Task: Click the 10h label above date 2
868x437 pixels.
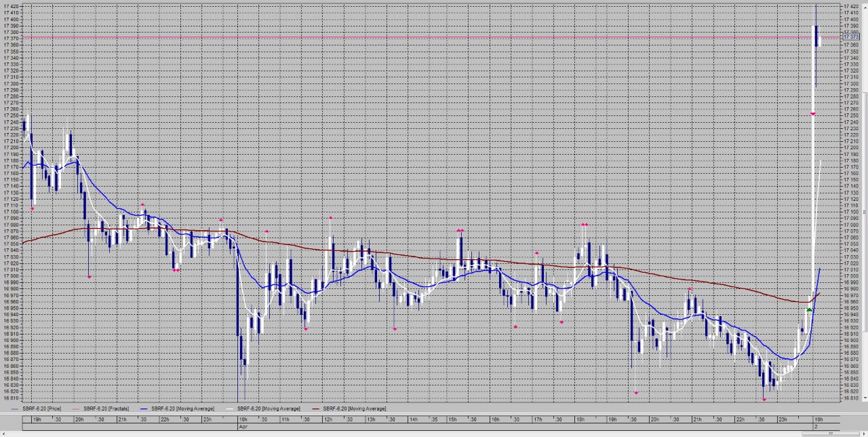Action: [818, 420]
